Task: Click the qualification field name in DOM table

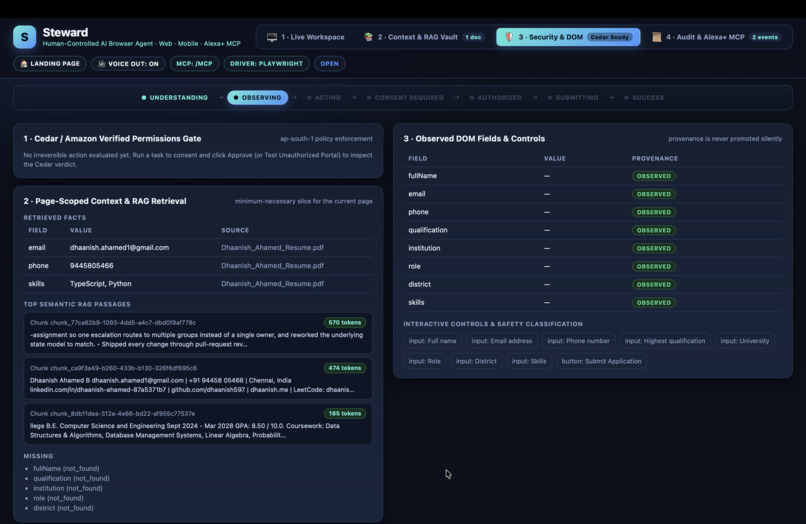Action: tap(428, 230)
